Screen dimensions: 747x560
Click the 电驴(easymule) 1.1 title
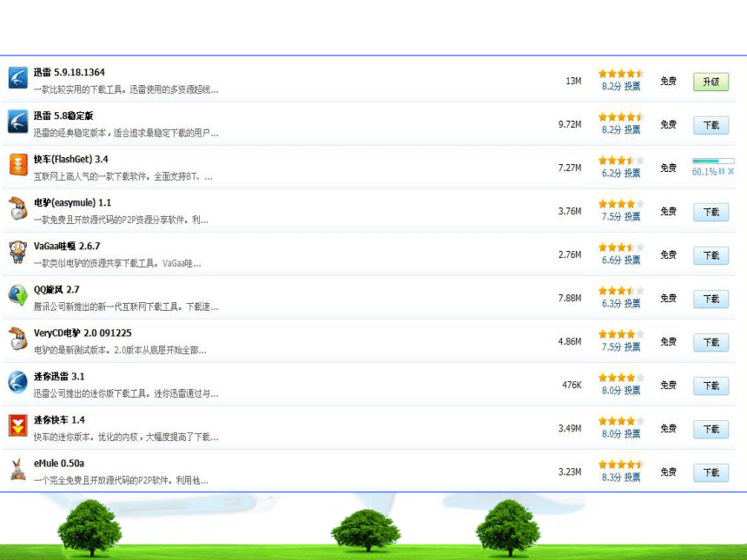72,203
